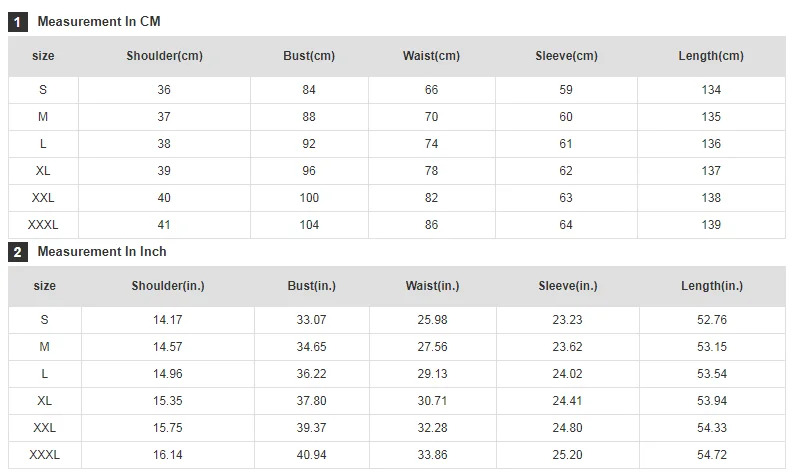Click the number 1 badge icon
Viewport: 788px width, 472px height.
point(18,22)
